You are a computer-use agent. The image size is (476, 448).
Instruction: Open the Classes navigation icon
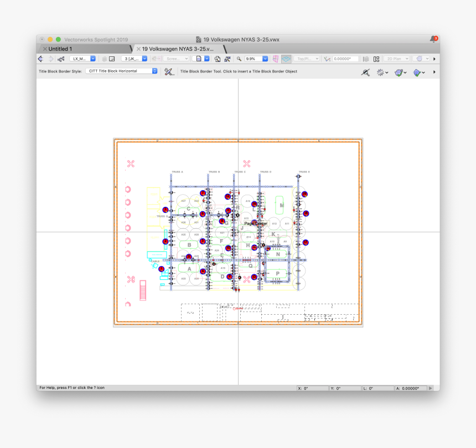(61, 59)
